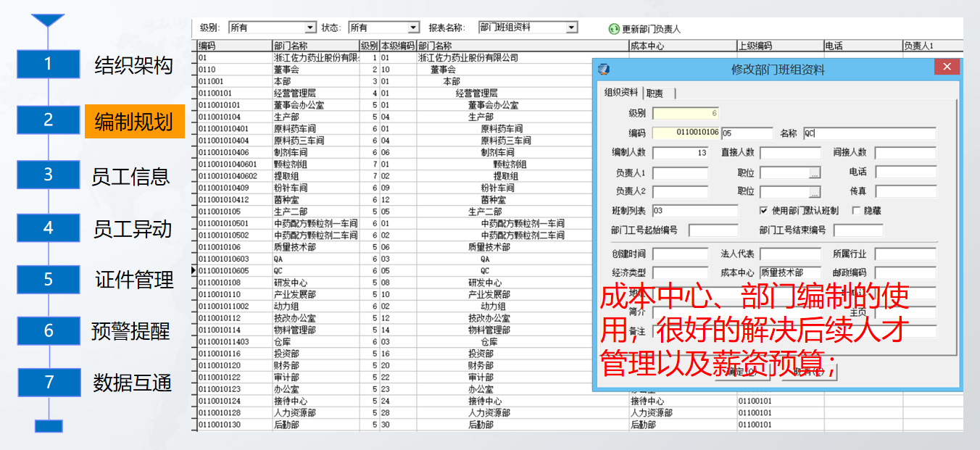Click the highlighted 编制规划 step label

click(134, 121)
